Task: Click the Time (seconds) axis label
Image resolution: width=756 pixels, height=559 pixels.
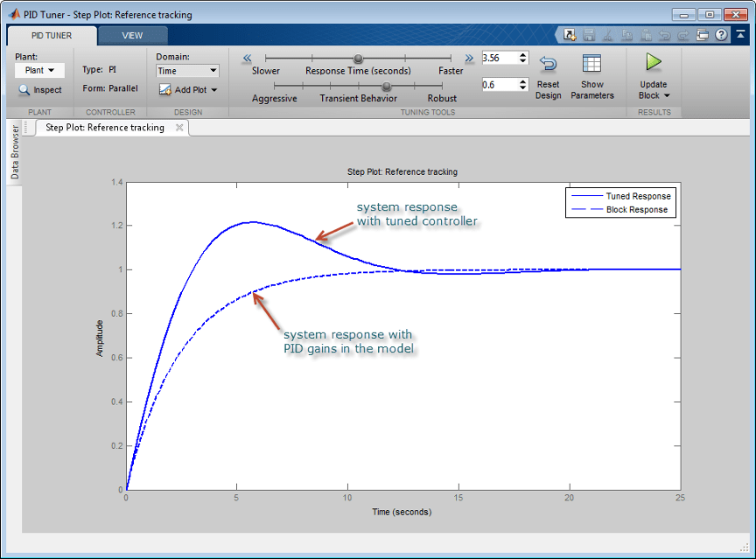Action: [402, 512]
